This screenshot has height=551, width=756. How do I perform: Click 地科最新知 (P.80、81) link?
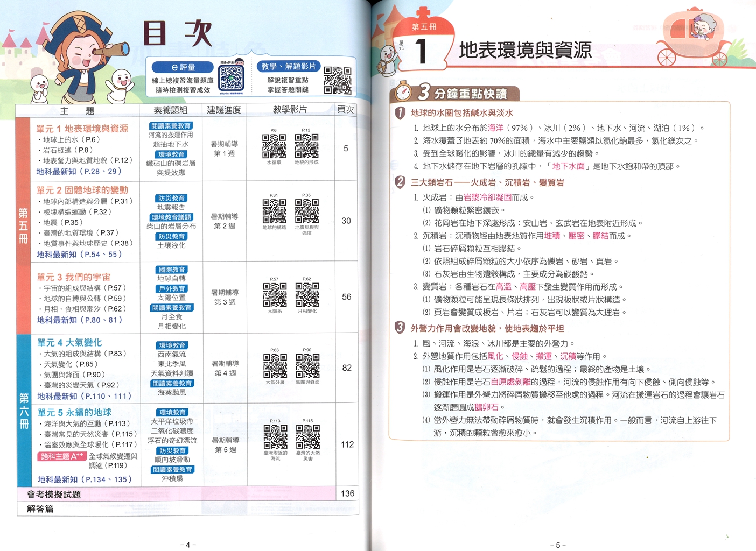[x=80, y=320]
